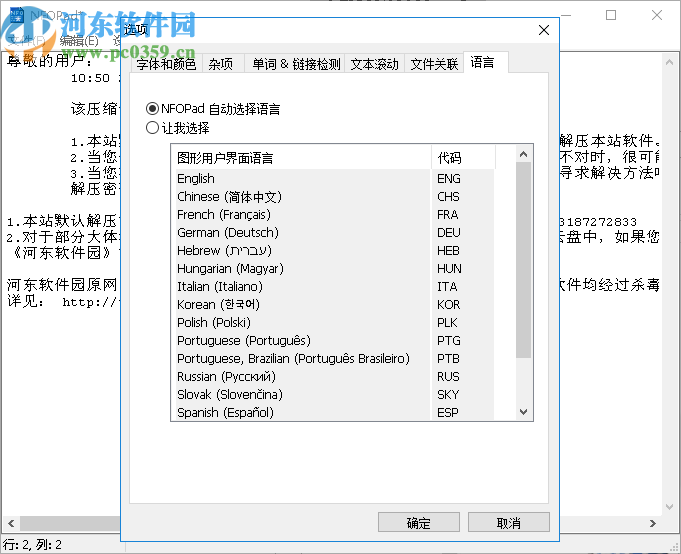Select Portuguese (Português) language row
The height and width of the screenshot is (554, 681).
[301, 341]
